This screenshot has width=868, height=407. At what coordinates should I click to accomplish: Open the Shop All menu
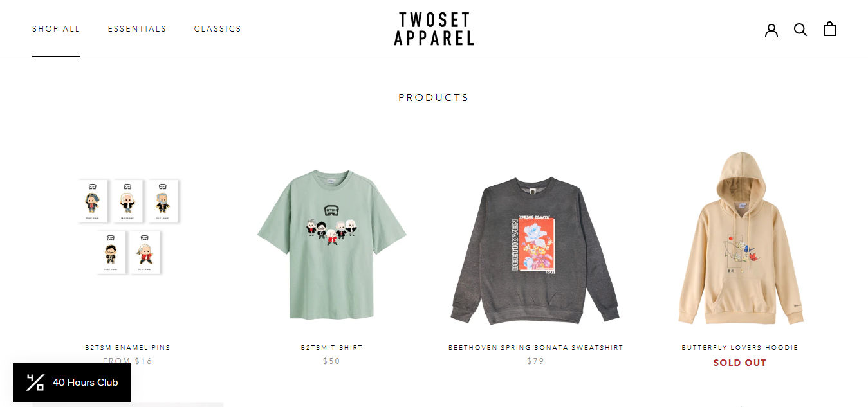pos(56,29)
